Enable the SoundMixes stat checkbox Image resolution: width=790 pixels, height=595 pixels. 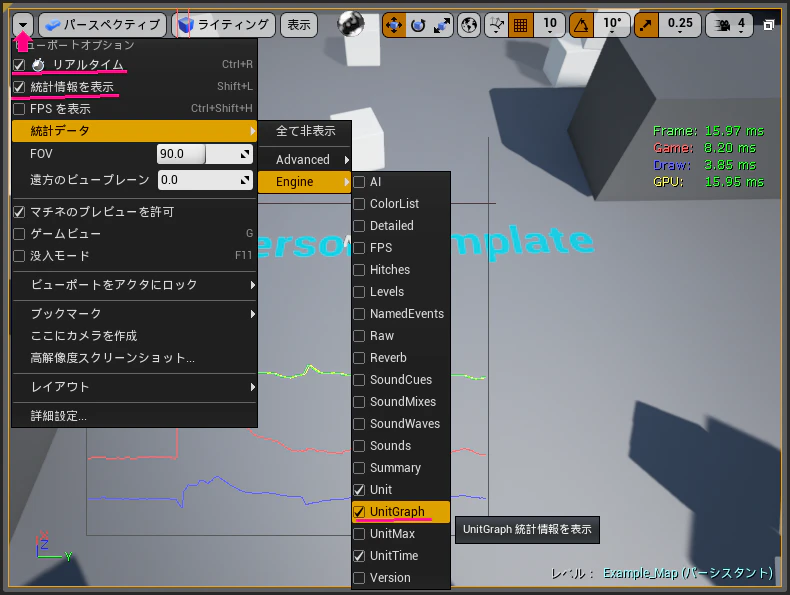click(359, 402)
